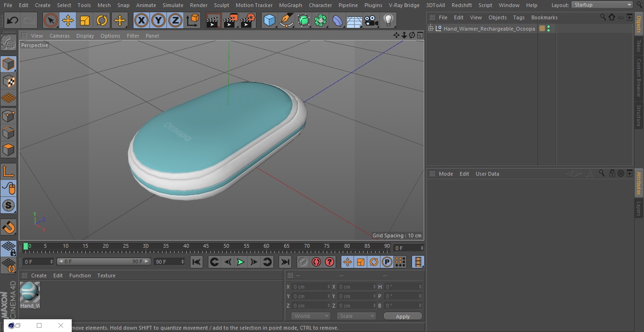
Task: Click the Undo arrow icon
Action: (x=12, y=20)
